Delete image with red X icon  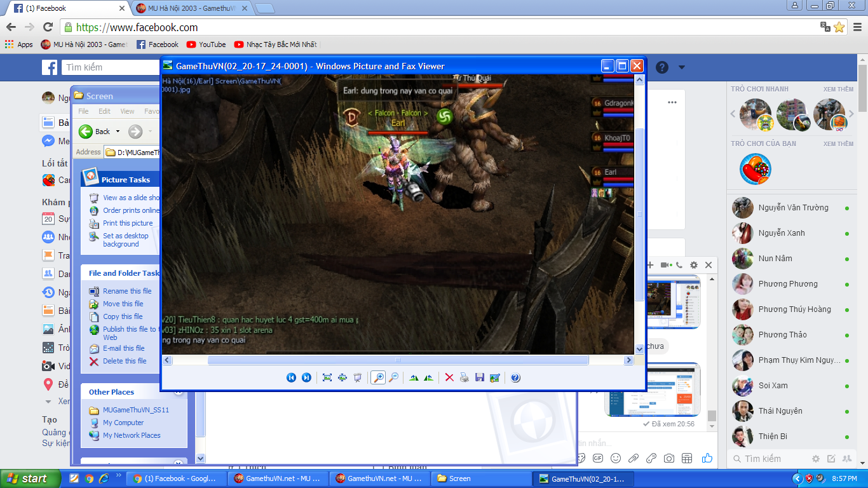point(449,377)
